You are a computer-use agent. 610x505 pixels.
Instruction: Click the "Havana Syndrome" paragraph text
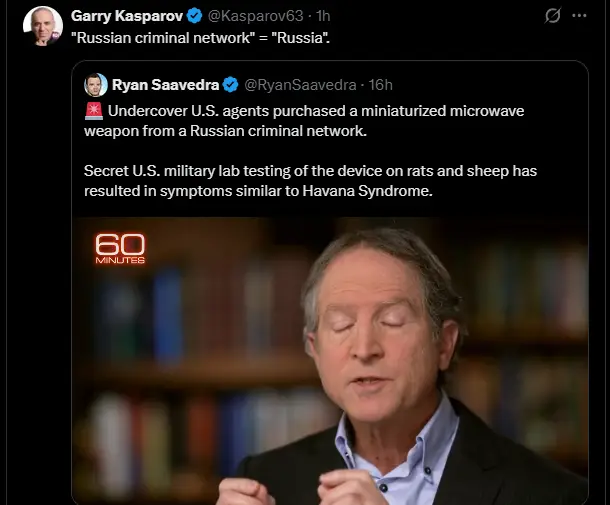pyautogui.click(x=310, y=181)
